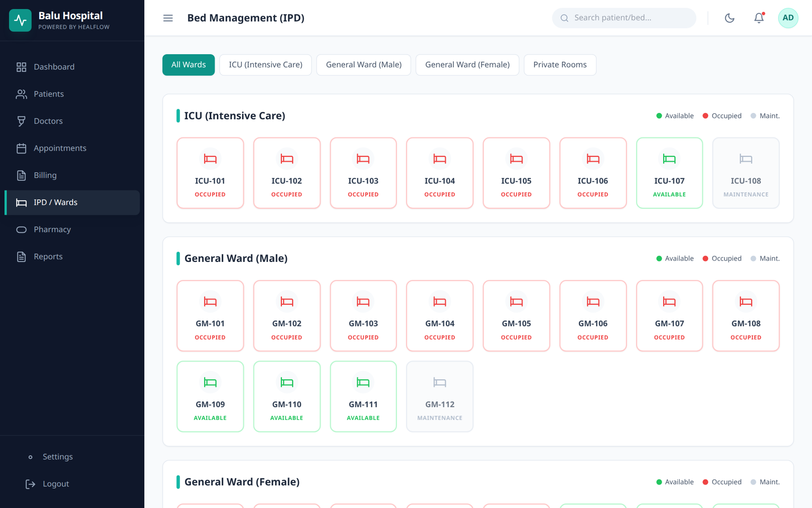Click the General Ward (Female) heading
The width and height of the screenshot is (812, 508).
coord(242,482)
